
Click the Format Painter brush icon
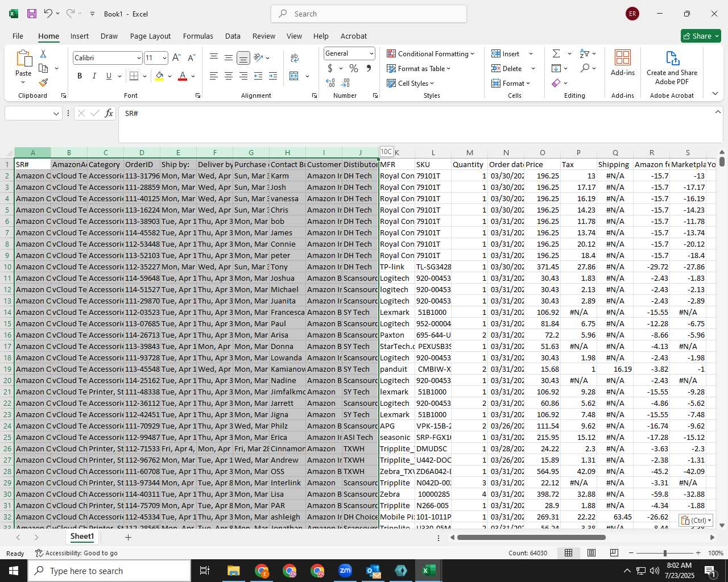(43, 83)
